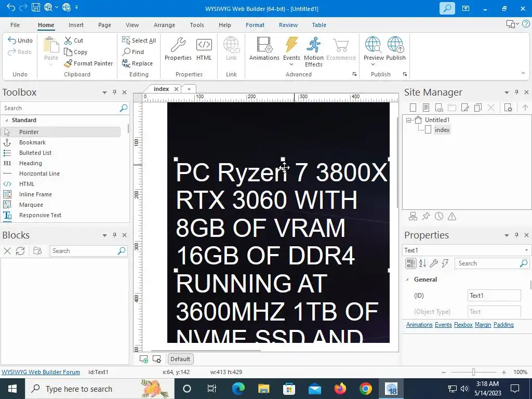Click the Default breakpoint button
The width and height of the screenshot is (532, 399).
pyautogui.click(x=180, y=359)
